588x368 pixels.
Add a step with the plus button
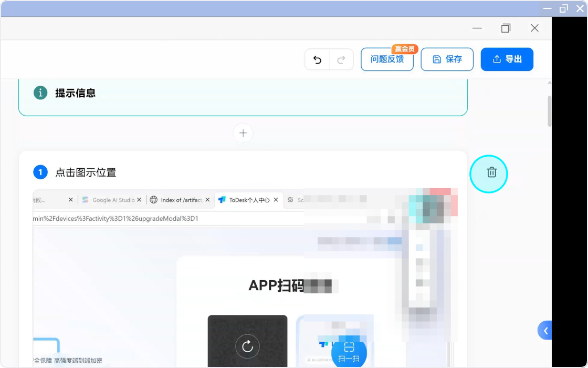[x=243, y=133]
